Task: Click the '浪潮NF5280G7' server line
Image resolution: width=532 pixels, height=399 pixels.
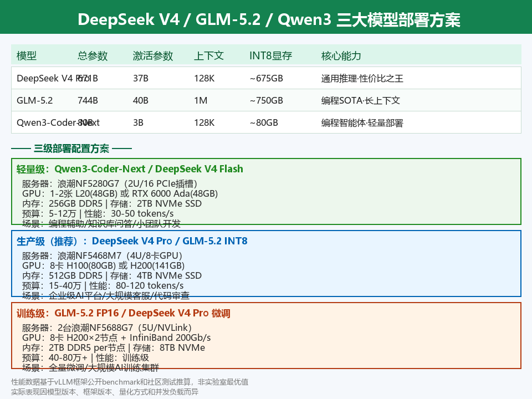Action: 110,183
